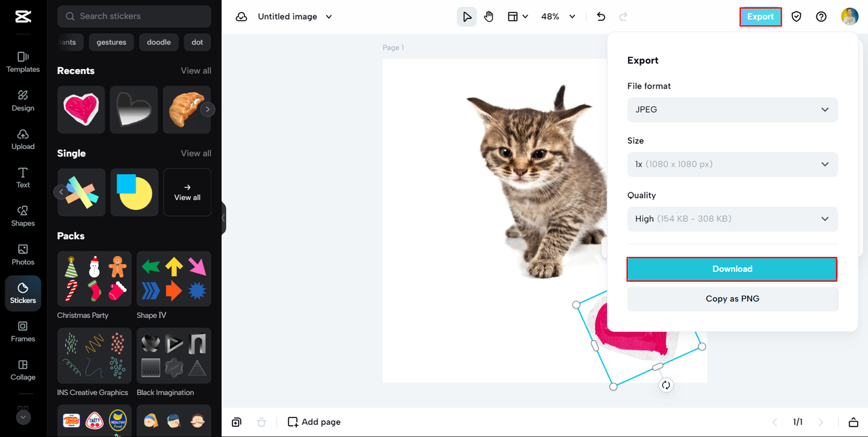Open the Frames sidebar panel
This screenshot has width=868, height=437.
23,331
